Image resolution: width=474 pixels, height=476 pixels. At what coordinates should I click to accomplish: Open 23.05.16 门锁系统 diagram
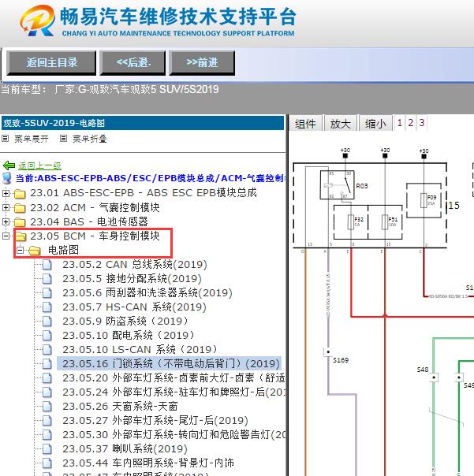[171, 363]
